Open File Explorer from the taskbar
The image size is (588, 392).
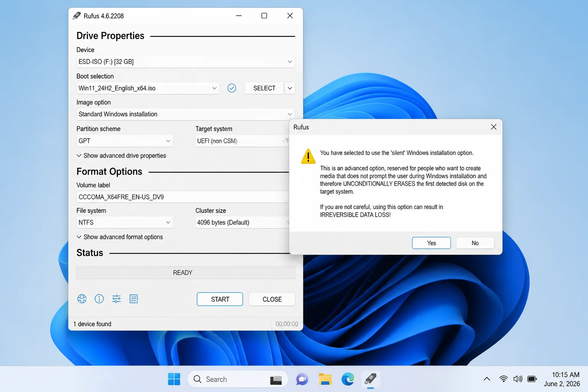tap(325, 379)
